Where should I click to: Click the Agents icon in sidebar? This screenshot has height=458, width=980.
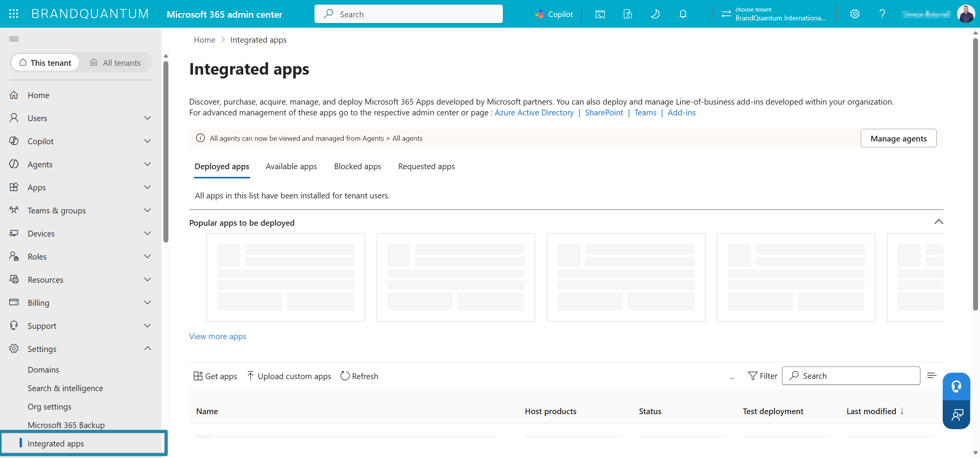click(x=14, y=164)
